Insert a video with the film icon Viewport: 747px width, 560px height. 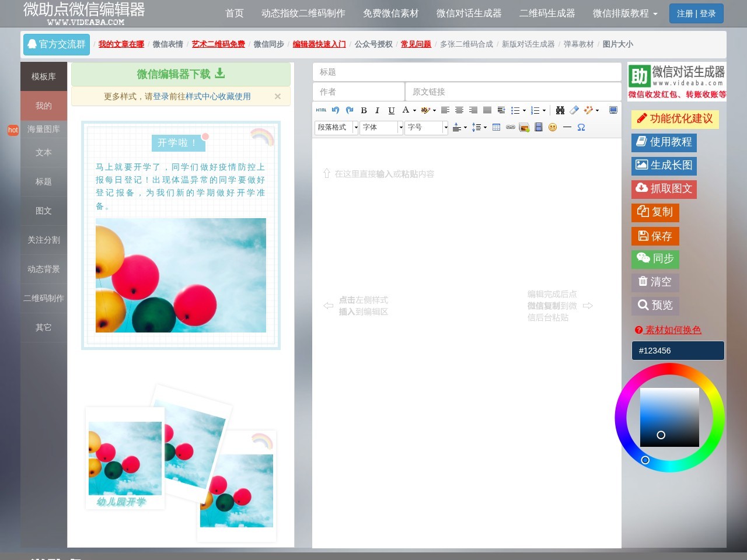click(539, 127)
